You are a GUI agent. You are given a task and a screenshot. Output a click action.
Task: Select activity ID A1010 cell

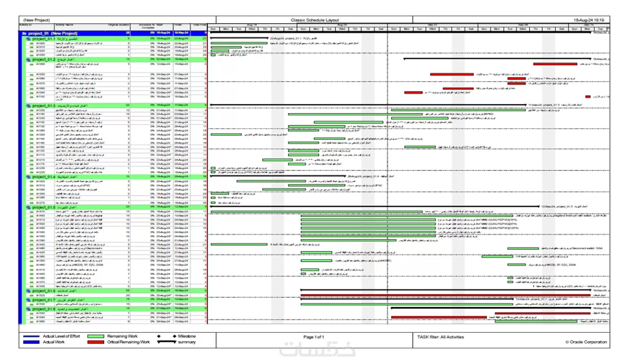pos(41,47)
